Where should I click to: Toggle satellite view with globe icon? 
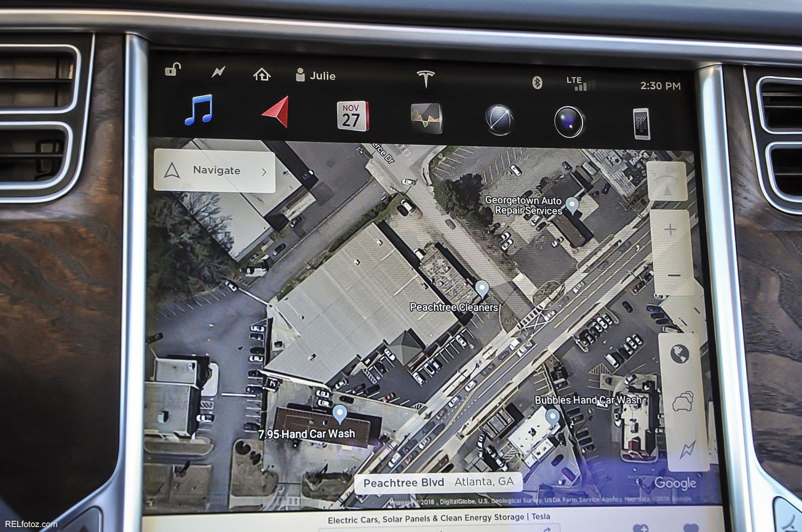pyautogui.click(x=680, y=355)
